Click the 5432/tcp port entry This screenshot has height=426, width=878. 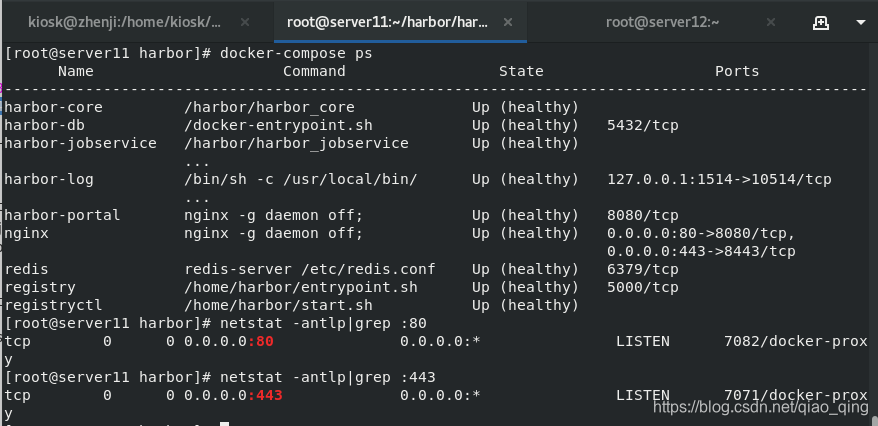[x=643, y=125]
